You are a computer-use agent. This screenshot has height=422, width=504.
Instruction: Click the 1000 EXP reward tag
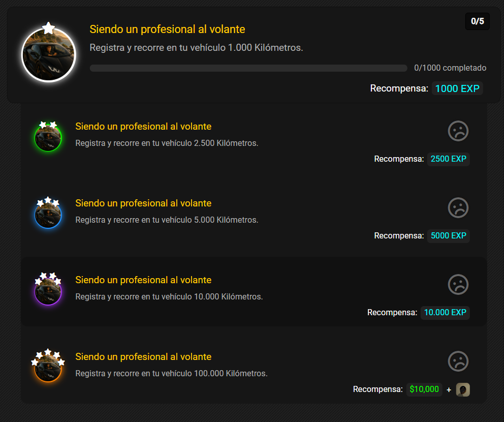point(457,88)
